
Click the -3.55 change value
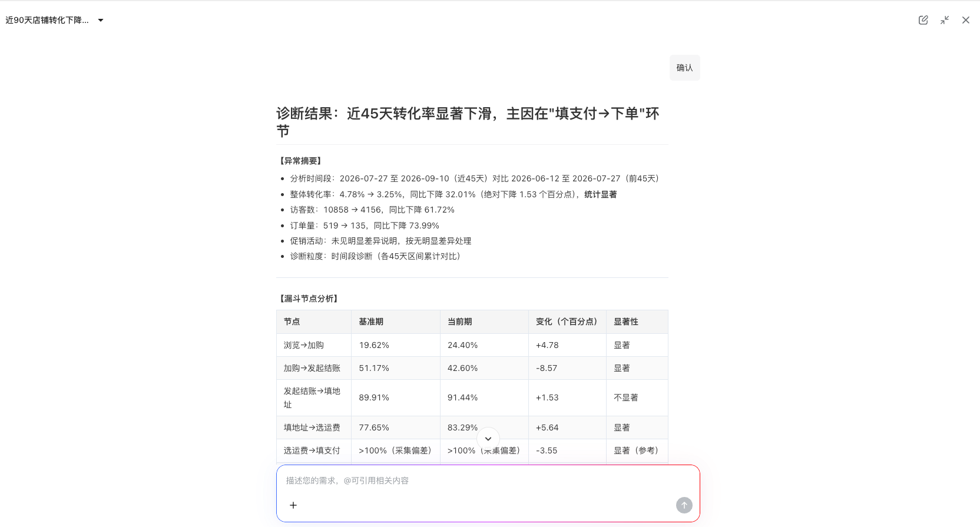(547, 450)
